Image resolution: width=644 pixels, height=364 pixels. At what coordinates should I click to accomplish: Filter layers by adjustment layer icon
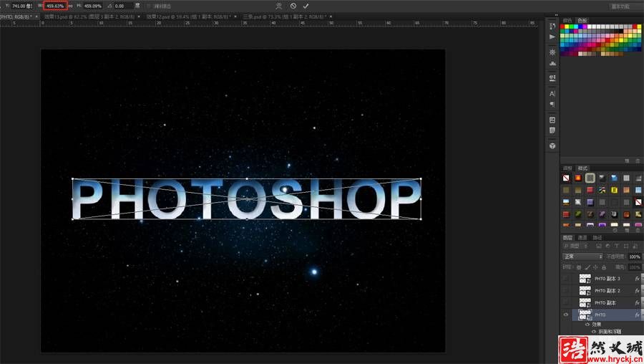click(x=608, y=246)
